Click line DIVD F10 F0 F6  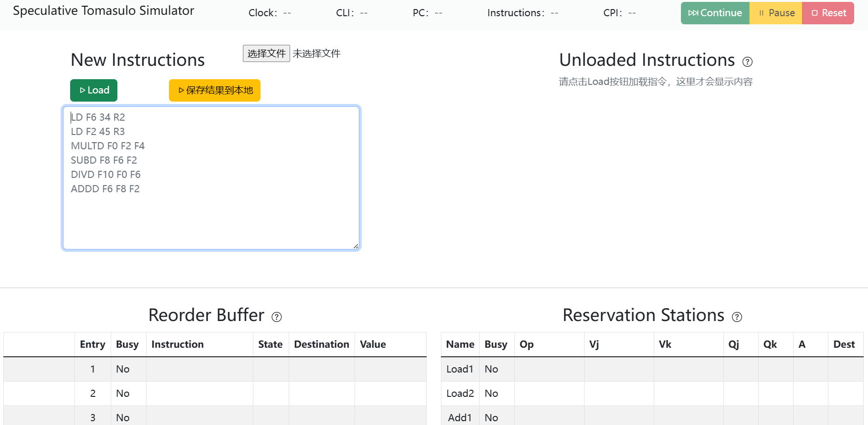pos(106,175)
